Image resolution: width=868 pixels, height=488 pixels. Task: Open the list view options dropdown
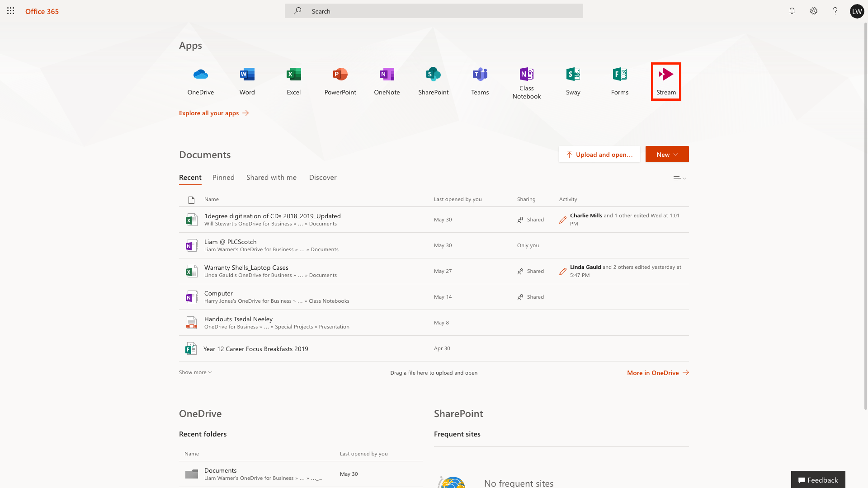(679, 178)
